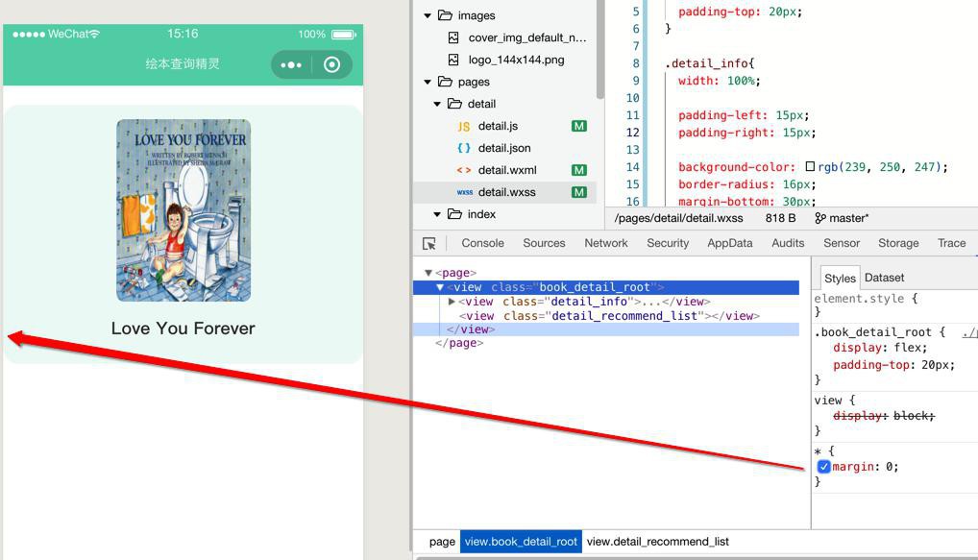978x560 pixels.
Task: Uncheck the margin: 0 property checkbox
Action: [823, 467]
